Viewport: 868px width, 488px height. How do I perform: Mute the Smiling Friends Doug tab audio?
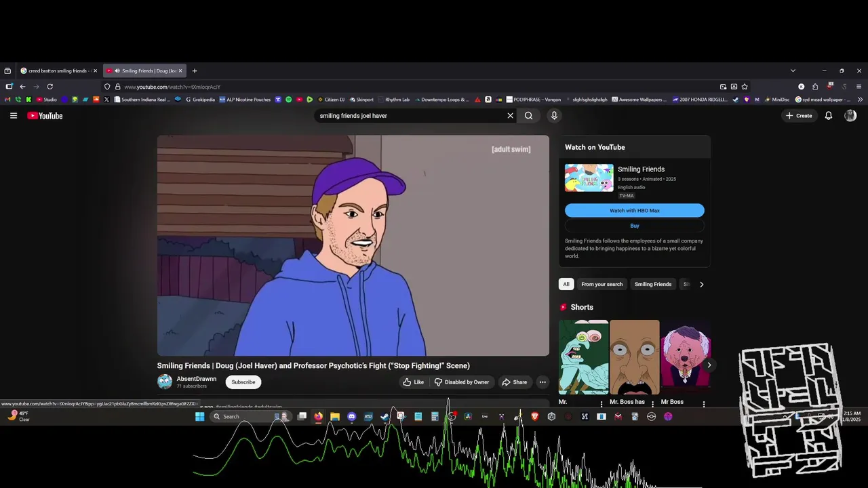pyautogui.click(x=117, y=70)
